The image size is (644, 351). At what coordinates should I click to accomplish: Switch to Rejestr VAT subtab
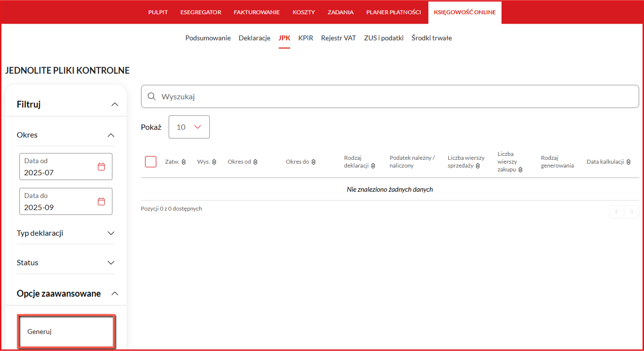pyautogui.click(x=339, y=38)
